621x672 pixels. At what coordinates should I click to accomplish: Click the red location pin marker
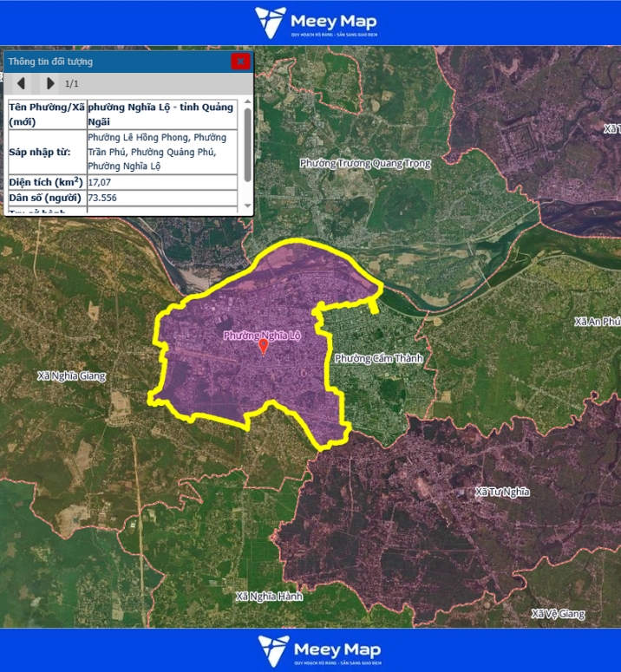pyautogui.click(x=264, y=347)
